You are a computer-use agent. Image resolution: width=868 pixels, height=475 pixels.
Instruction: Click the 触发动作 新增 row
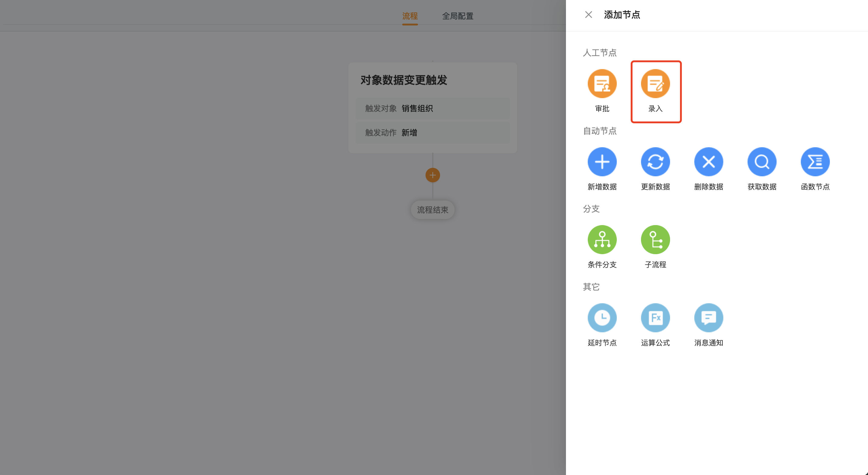click(x=432, y=133)
